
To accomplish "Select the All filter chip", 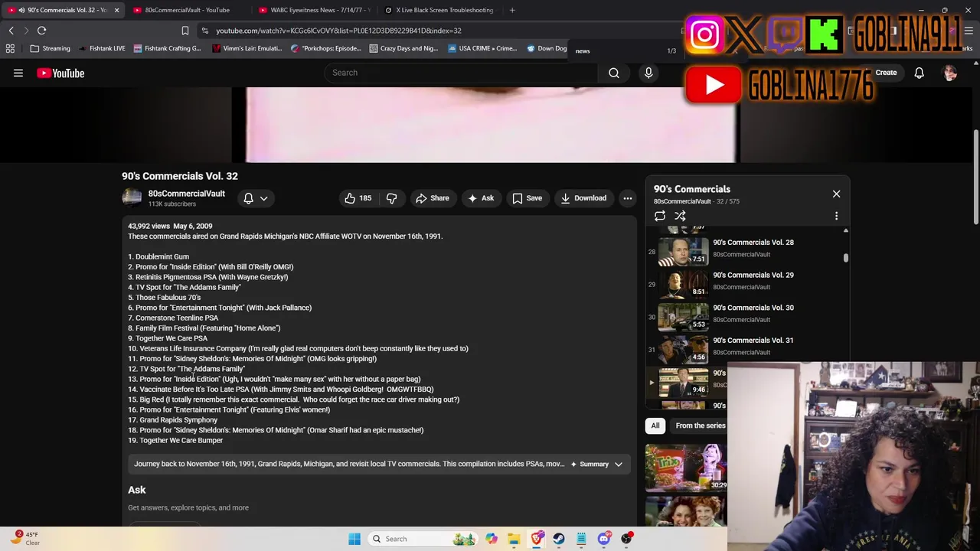I will (x=655, y=425).
